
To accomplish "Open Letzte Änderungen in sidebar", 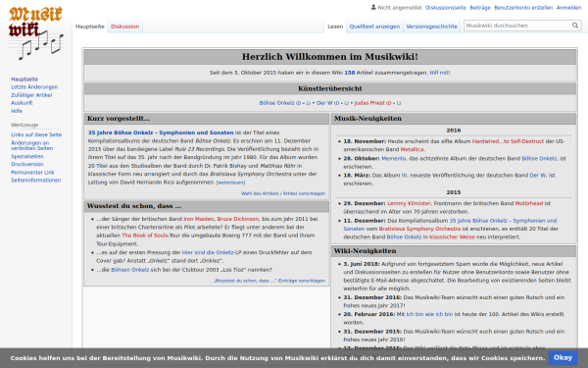I will [x=34, y=87].
